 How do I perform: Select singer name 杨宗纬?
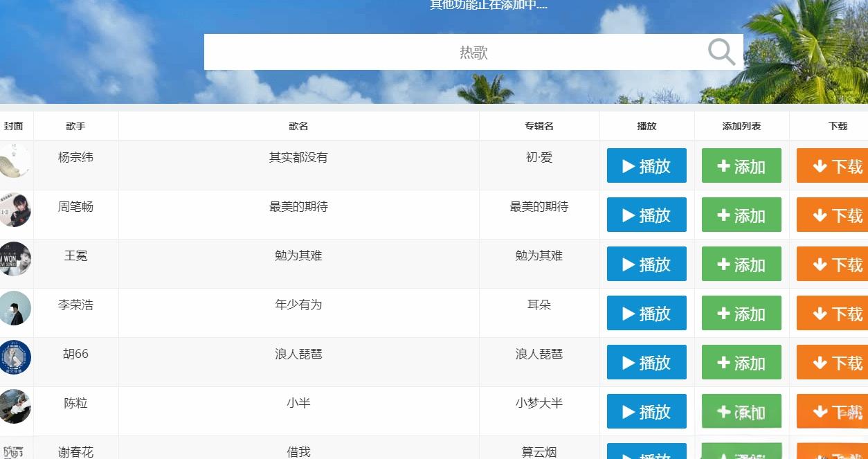coord(75,157)
